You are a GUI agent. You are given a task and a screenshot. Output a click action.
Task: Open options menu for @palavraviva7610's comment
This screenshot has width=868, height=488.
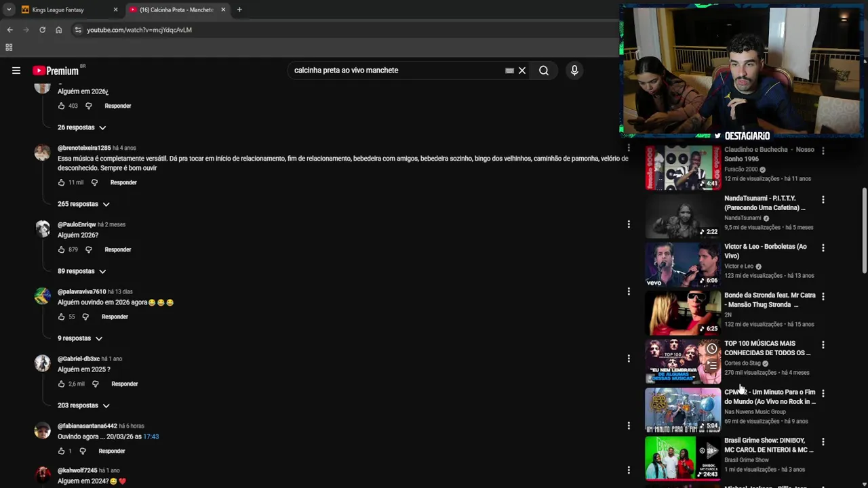click(x=629, y=291)
